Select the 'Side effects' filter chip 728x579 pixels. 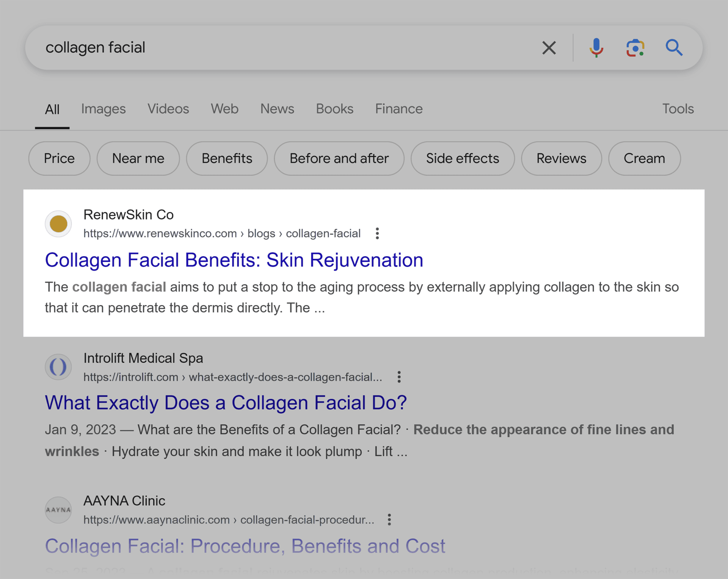tap(463, 158)
